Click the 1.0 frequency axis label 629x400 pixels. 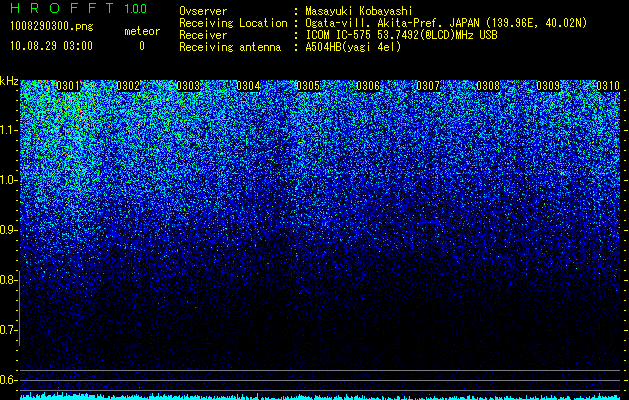click(x=8, y=180)
